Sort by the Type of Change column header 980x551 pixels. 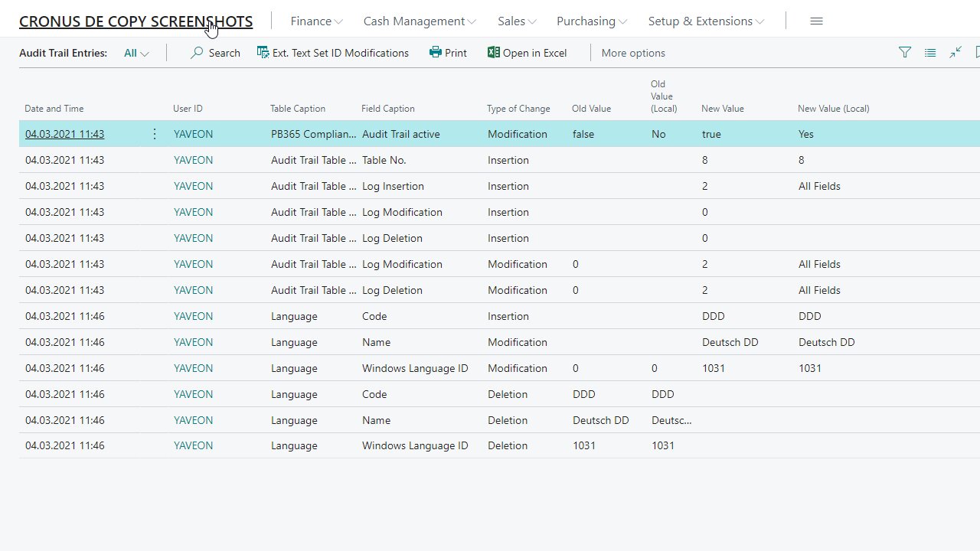[x=518, y=109]
